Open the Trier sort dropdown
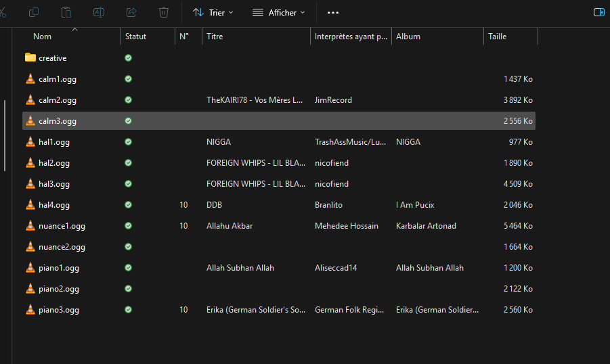The image size is (610, 364). pyautogui.click(x=213, y=12)
